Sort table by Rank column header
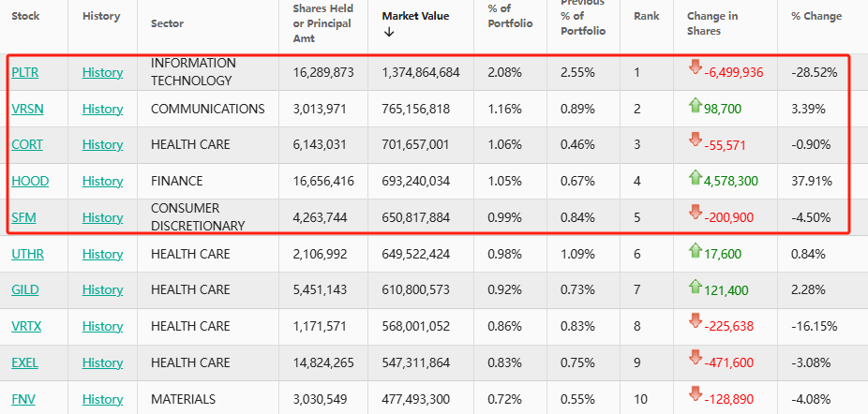The width and height of the screenshot is (868, 414). point(646,16)
